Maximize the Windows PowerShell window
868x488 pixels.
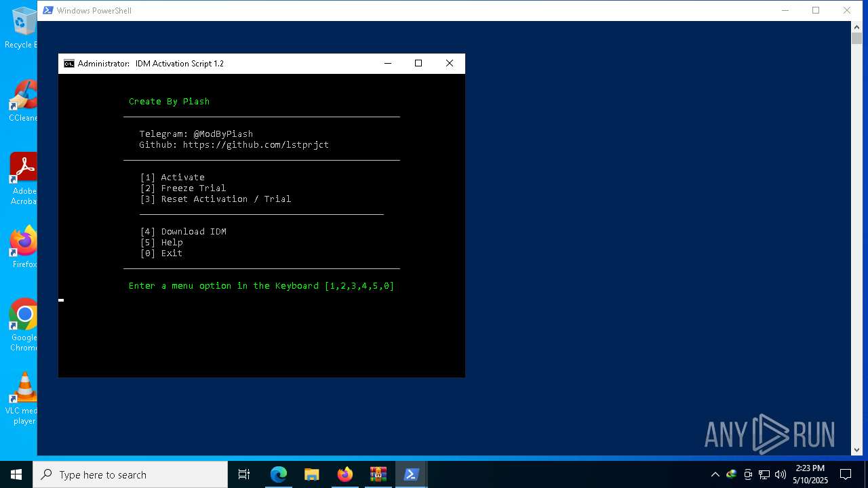point(816,10)
